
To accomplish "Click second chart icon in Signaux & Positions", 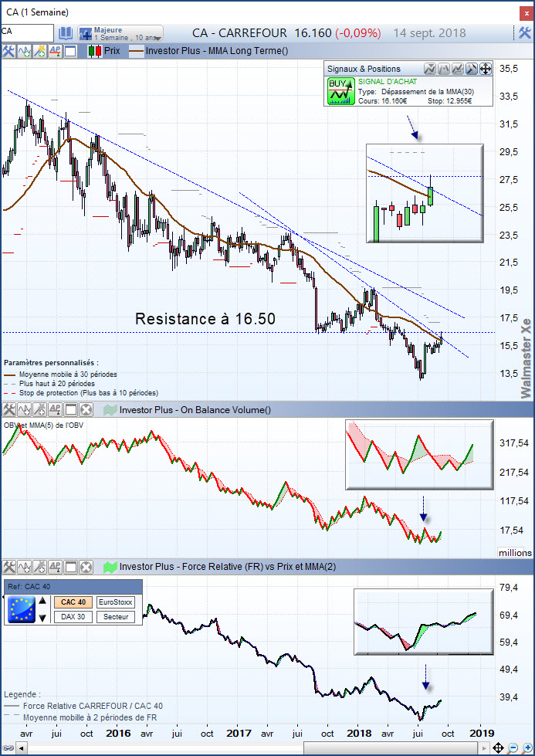I will (x=444, y=69).
